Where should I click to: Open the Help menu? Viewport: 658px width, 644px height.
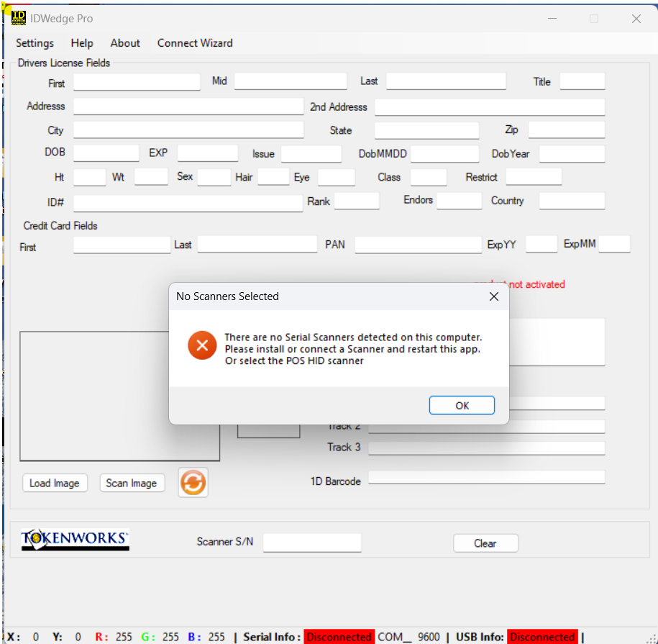pyautogui.click(x=82, y=43)
